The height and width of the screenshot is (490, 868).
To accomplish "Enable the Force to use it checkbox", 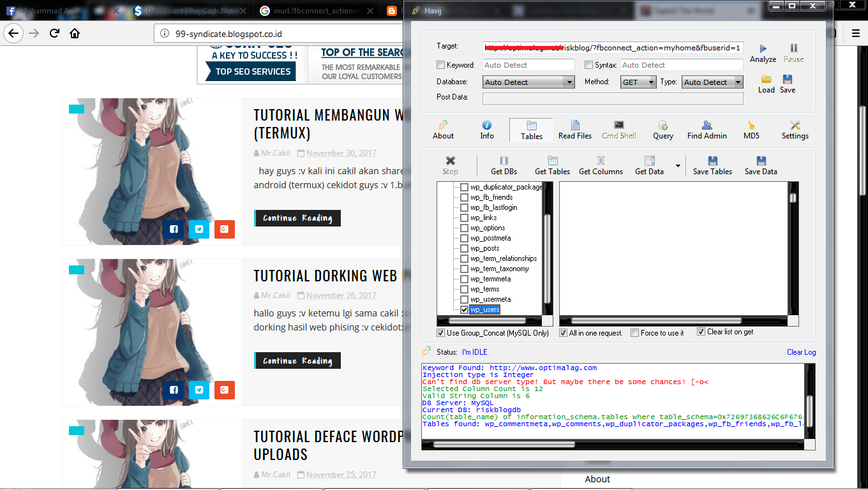I will tap(634, 333).
